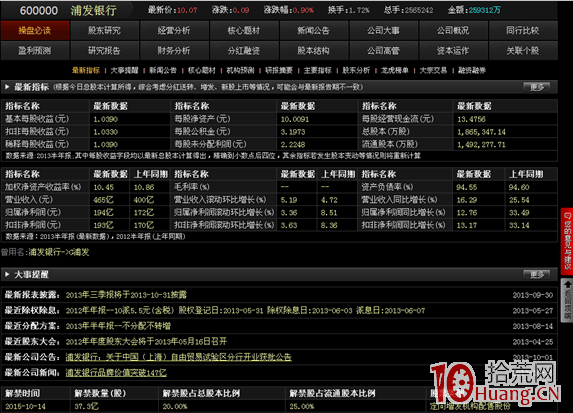Image resolution: width=573 pixels, height=413 pixels.
Task: Select the 分红融资 tab
Action: click(244, 50)
